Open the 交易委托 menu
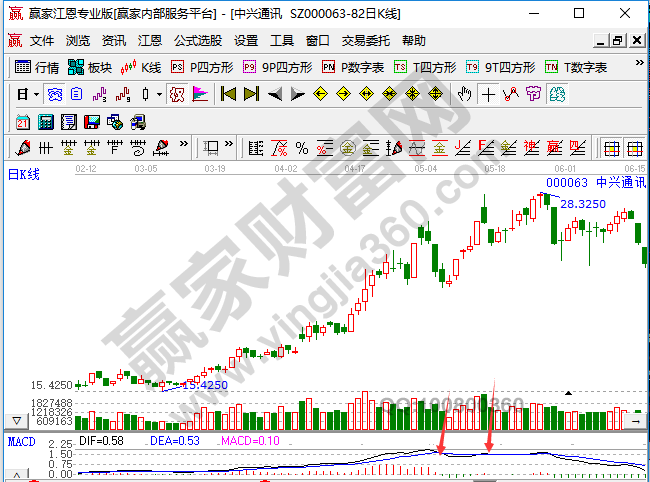Viewport: 650px width, 482px height. pos(366,41)
